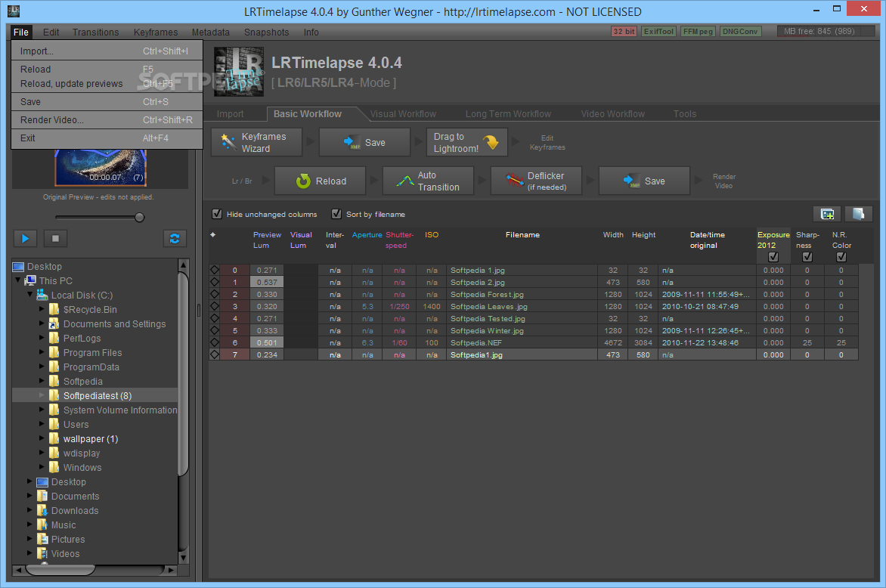Run Auto Transition
The height and width of the screenshot is (588, 886).
429,181
